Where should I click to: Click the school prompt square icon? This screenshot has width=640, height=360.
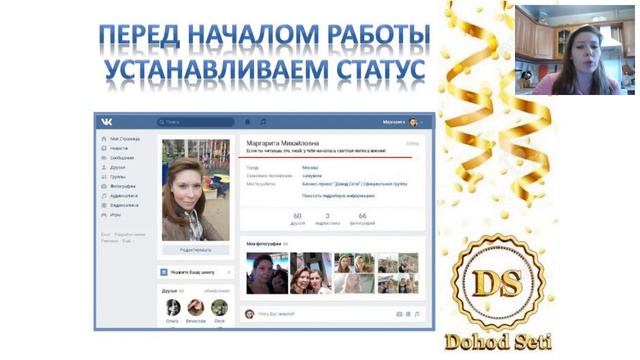164,272
